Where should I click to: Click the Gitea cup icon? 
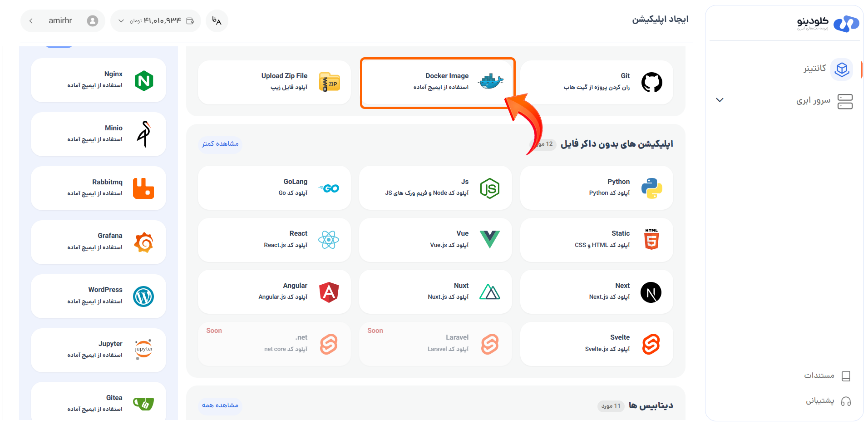click(143, 403)
